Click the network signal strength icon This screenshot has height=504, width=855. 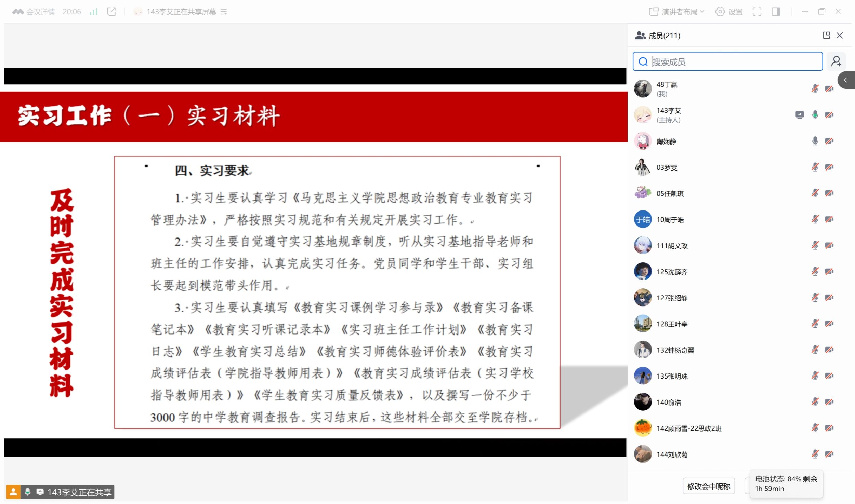pyautogui.click(x=93, y=12)
